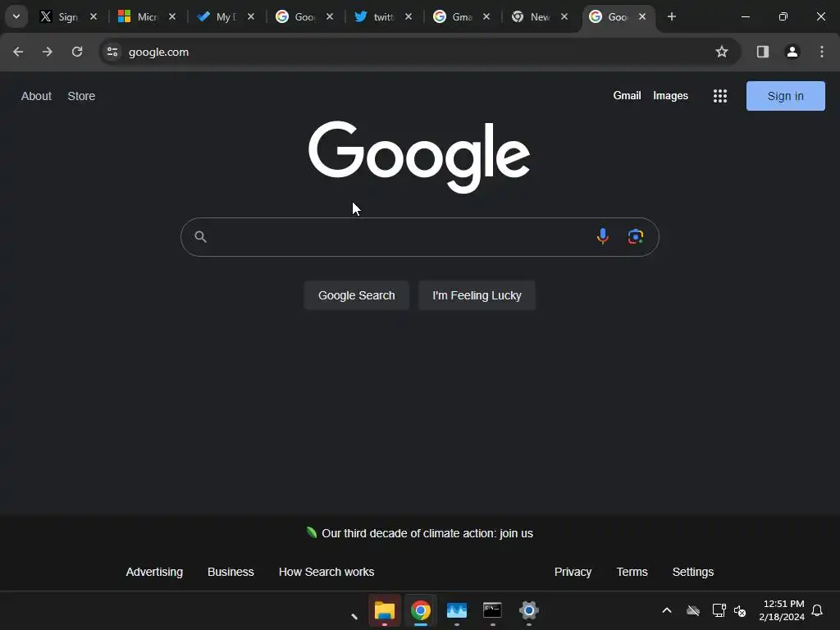Open the gear Settings app in taskbar
Image resolution: width=840 pixels, height=630 pixels.
click(529, 610)
